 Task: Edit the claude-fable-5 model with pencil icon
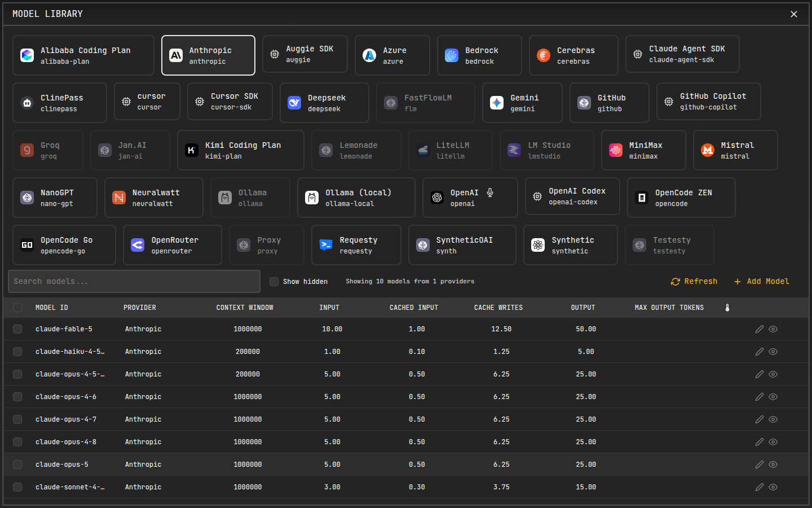click(x=760, y=329)
